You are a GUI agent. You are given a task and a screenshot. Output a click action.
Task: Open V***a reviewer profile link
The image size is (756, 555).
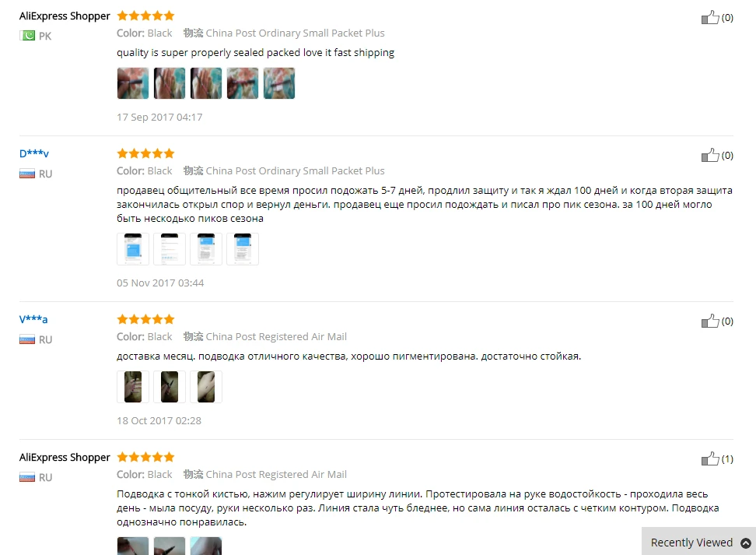tap(33, 319)
